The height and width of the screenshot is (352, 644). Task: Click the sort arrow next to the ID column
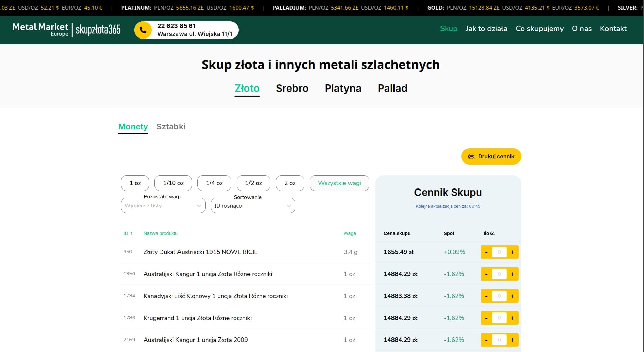(132, 233)
